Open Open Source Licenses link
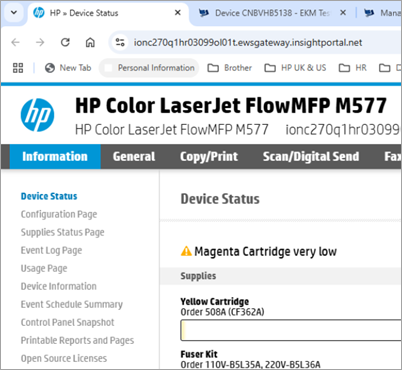 [64, 358]
